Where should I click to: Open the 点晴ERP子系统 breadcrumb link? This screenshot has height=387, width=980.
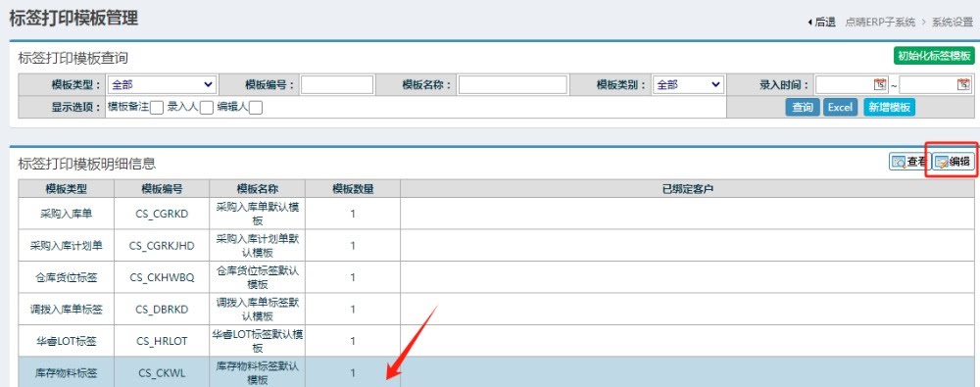tap(880, 23)
